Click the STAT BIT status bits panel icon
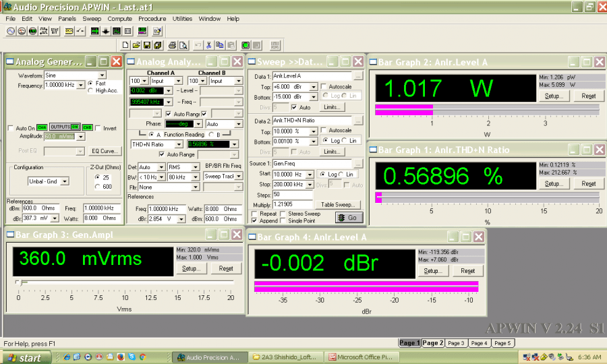Screen dimensions: 607x364 point(55,31)
